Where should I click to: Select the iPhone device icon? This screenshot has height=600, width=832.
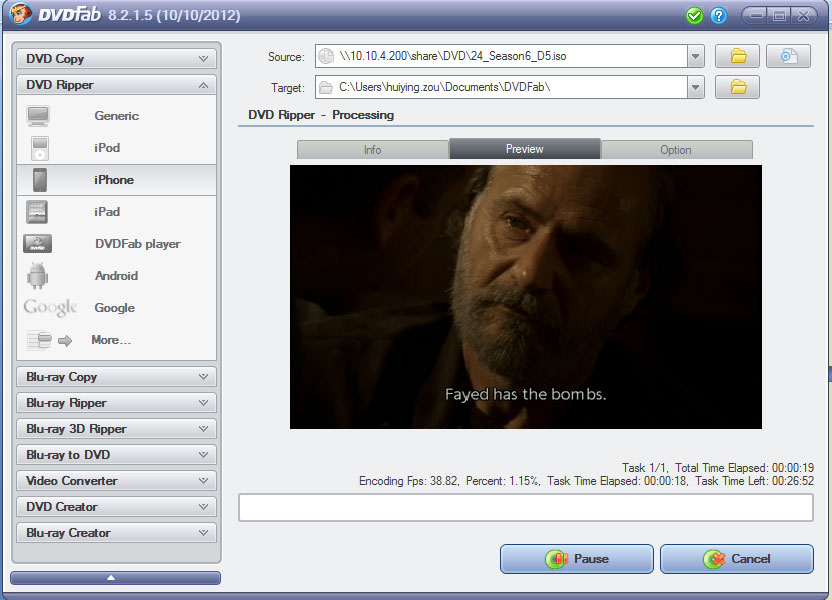(x=40, y=180)
